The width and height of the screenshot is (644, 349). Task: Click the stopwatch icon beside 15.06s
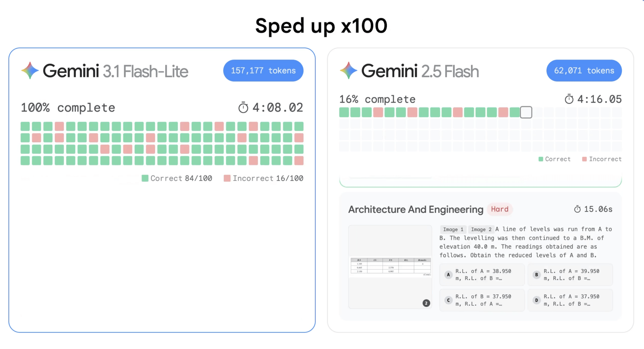577,209
